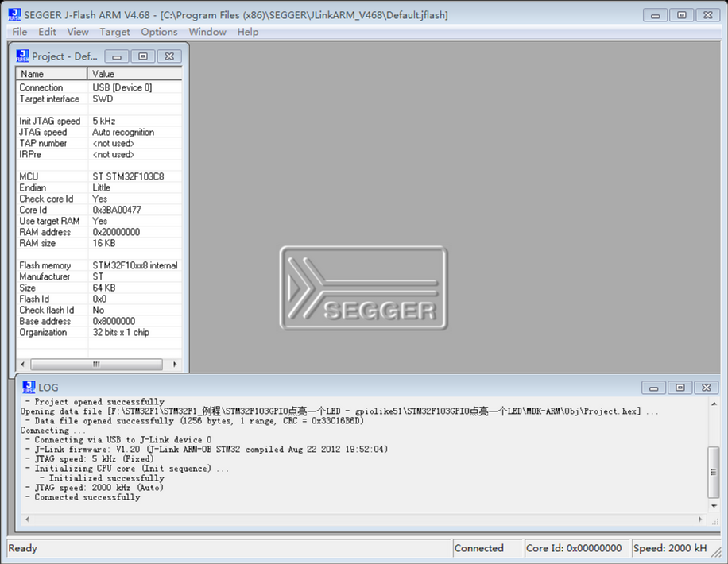Click LOG panel scroll up arrow
The width and height of the screenshot is (728, 564).
point(714,404)
